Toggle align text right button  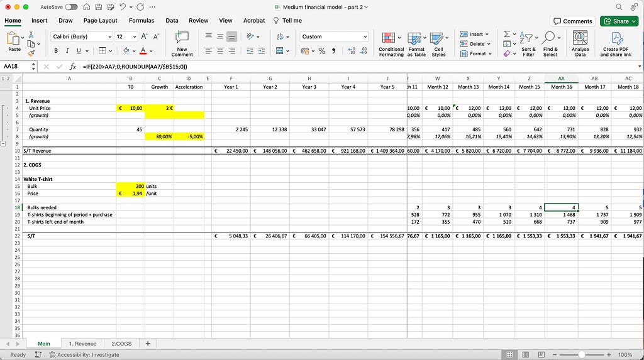click(x=231, y=51)
